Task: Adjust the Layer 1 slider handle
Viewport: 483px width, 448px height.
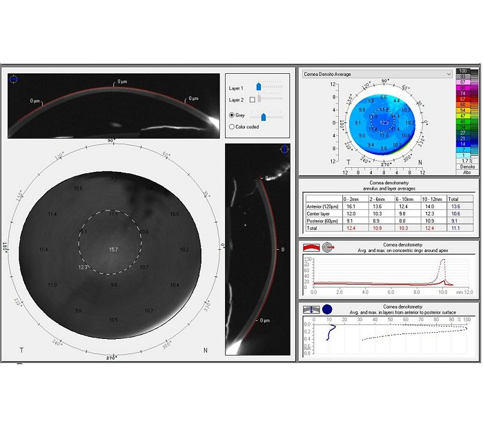Action: [259, 87]
